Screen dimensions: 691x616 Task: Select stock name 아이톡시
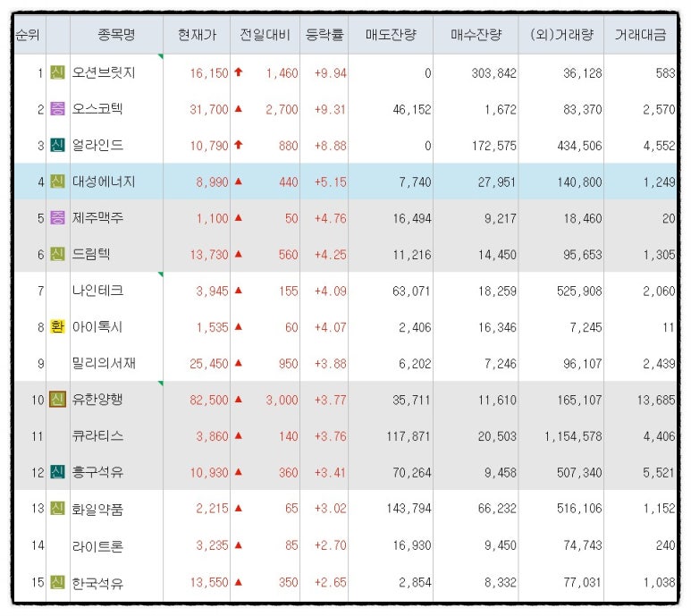coord(97,326)
